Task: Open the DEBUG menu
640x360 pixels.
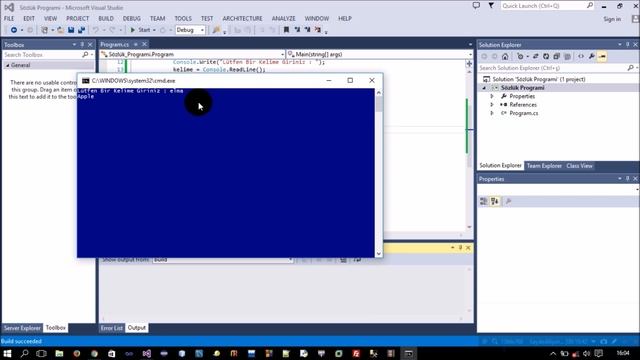Action: [131, 18]
